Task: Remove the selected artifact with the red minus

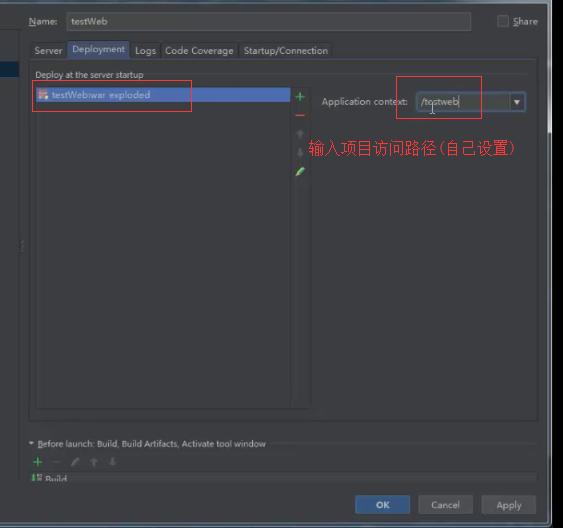Action: [x=300, y=115]
